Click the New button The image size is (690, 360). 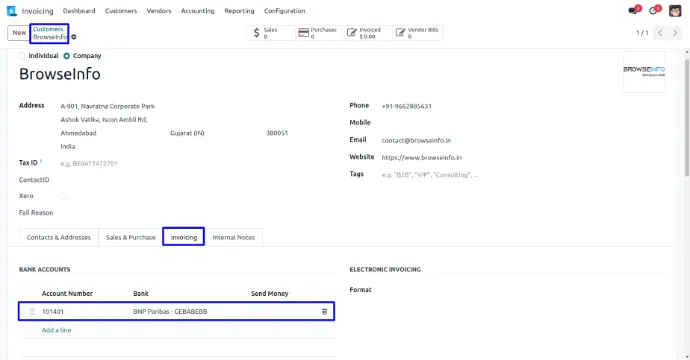click(x=19, y=33)
